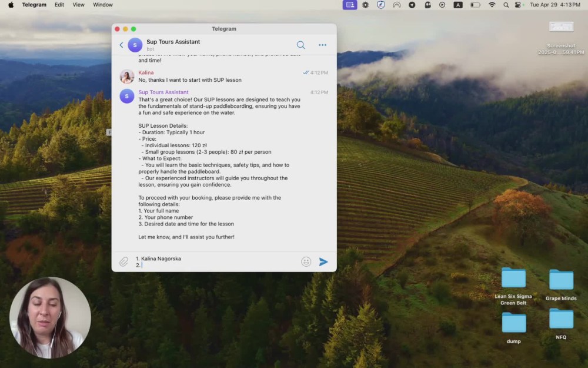Click the text 'Individual lessons: 120 zł'
Image resolution: width=588 pixels, height=368 pixels.
[x=176, y=145]
